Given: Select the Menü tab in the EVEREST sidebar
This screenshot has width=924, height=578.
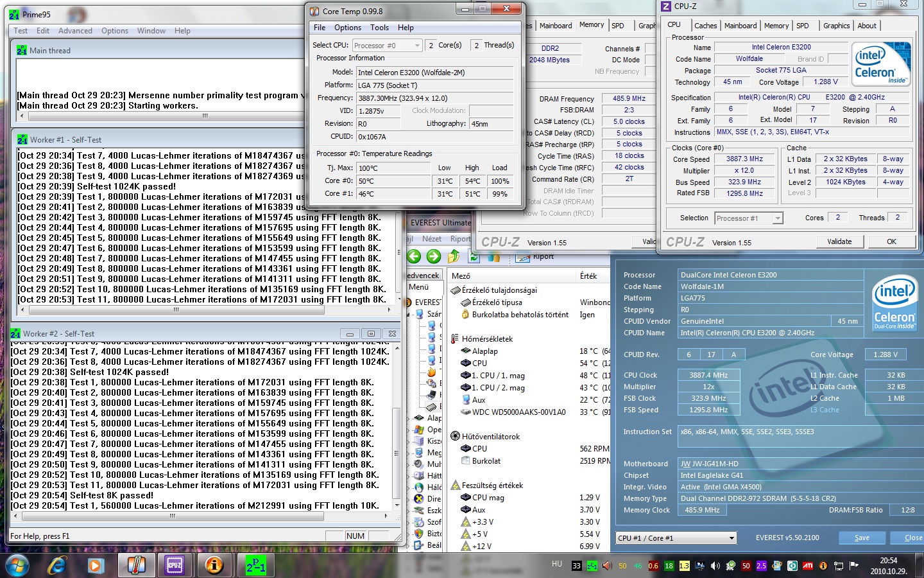Looking at the screenshot, I should pos(419,287).
